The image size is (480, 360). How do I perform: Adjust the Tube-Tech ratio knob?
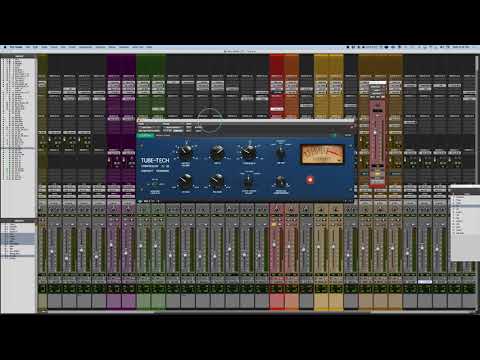click(x=217, y=152)
